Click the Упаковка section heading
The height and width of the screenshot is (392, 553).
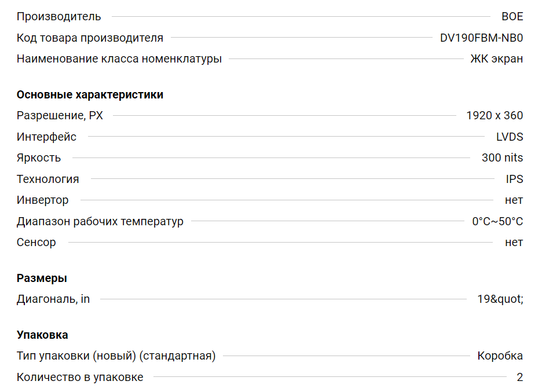click(42, 335)
